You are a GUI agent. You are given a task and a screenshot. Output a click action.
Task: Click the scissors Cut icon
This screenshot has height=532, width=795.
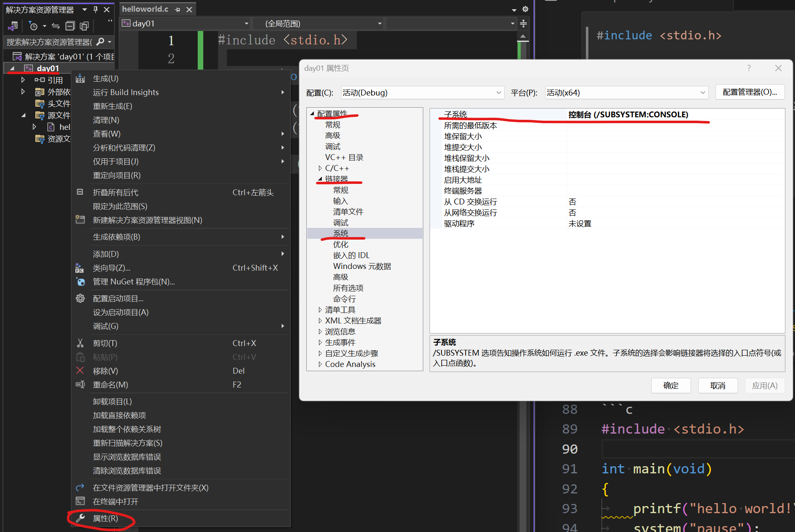pos(80,343)
